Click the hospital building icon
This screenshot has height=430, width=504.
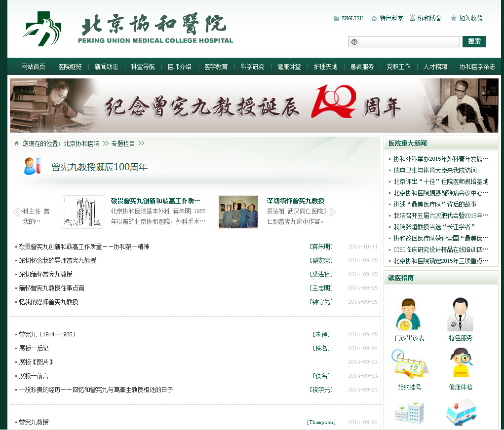(x=410, y=412)
